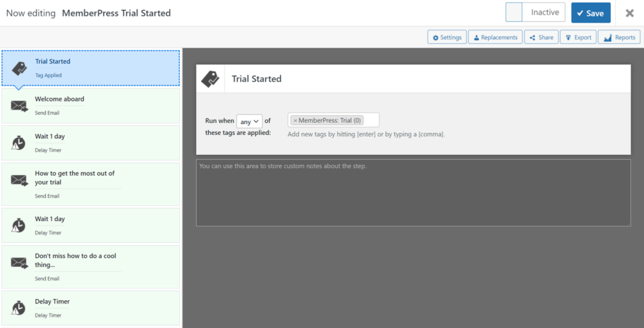Close the funnel editor with the X
The image size is (644, 328).
coord(630,13)
